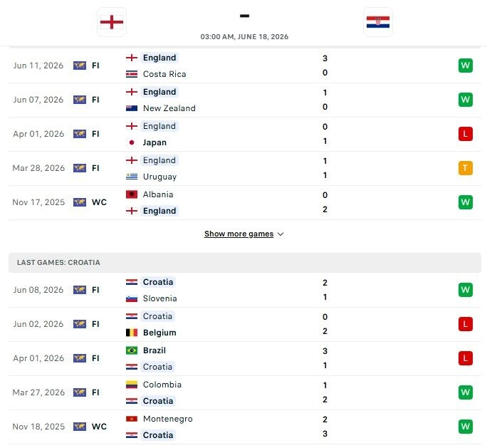Screen dimensions: 487x448
Task: Click Croatia flag icon in match header
Action: [x=377, y=22]
